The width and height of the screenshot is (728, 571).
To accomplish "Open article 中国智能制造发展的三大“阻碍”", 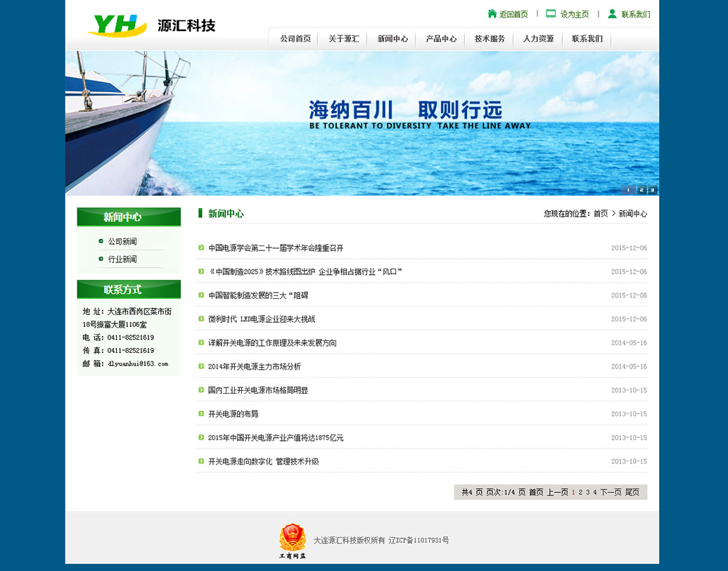I will [x=258, y=295].
